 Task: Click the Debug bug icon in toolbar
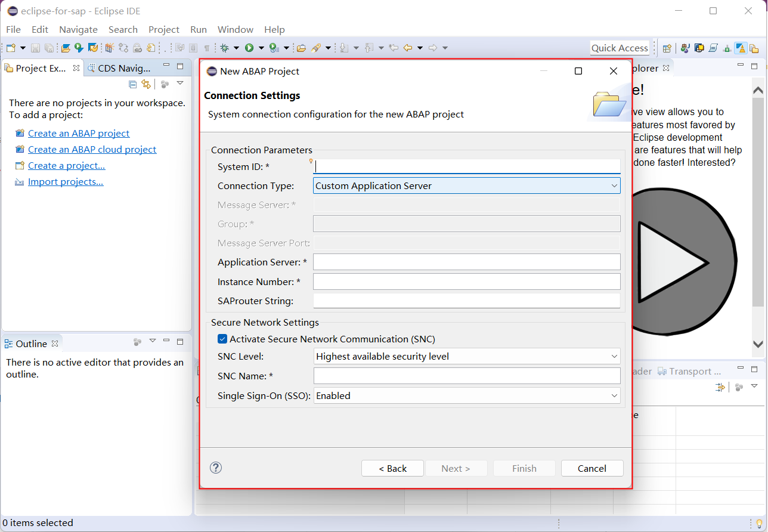[x=225, y=48]
